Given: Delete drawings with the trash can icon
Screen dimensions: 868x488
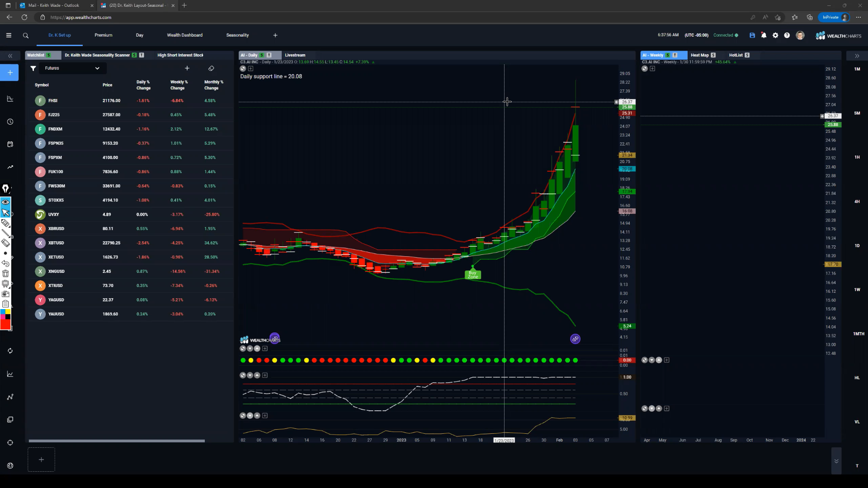Looking at the screenshot, I should [x=5, y=273].
